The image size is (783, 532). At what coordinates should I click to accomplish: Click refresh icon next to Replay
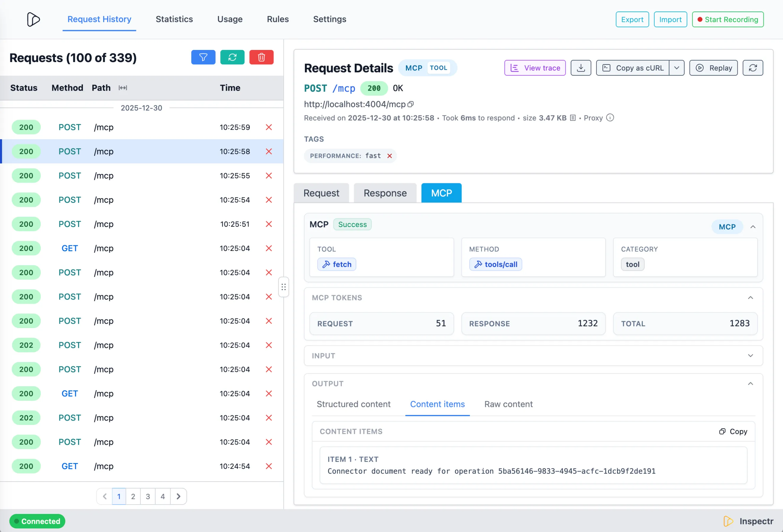tap(753, 68)
